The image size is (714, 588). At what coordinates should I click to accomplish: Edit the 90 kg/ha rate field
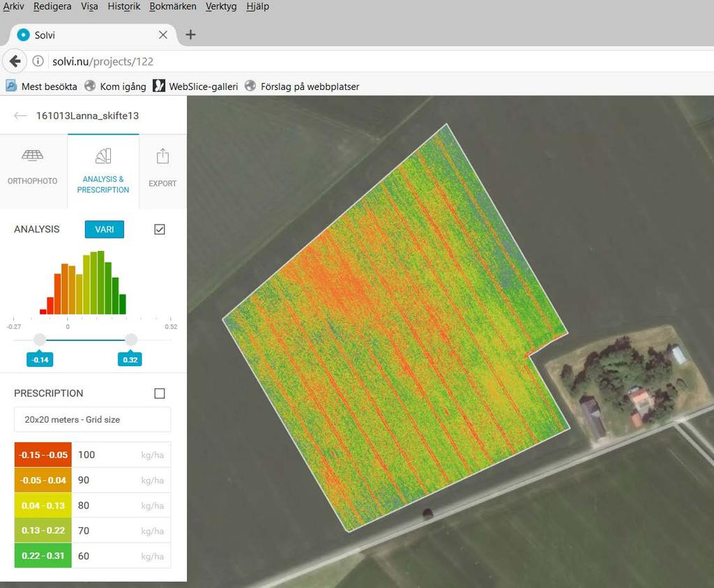coord(121,480)
